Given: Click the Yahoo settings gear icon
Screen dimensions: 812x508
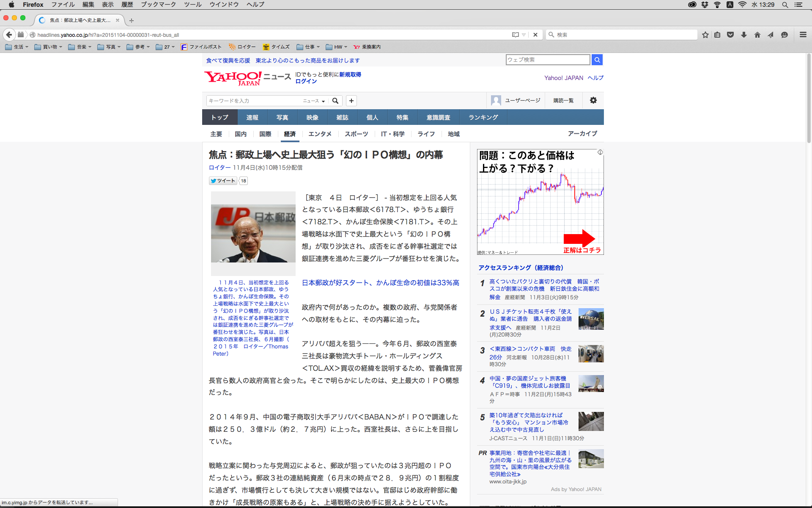Looking at the screenshot, I should [x=593, y=100].
